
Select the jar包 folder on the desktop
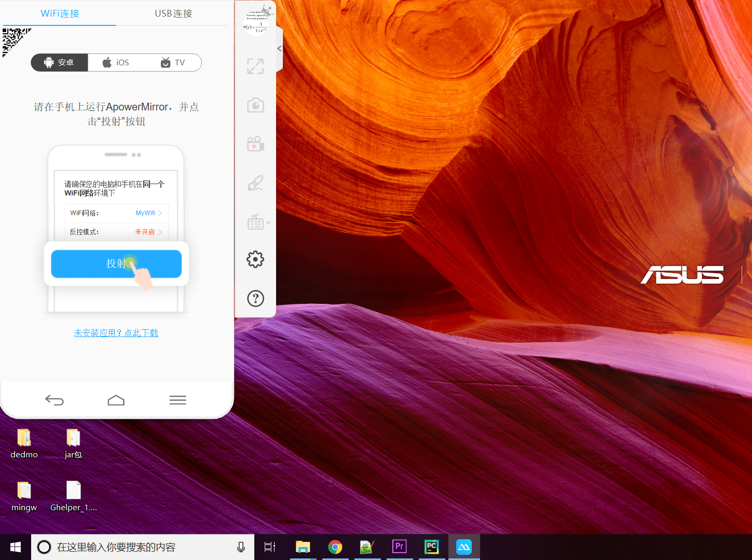[x=73, y=444]
